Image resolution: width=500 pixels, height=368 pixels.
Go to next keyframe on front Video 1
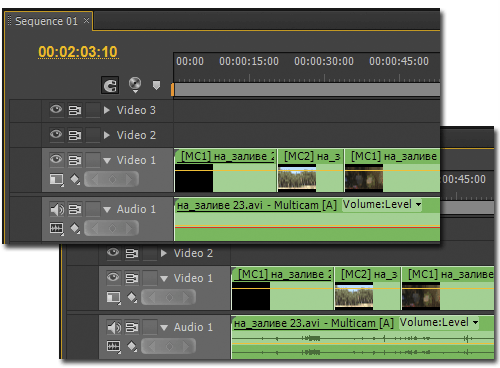pos(129,179)
